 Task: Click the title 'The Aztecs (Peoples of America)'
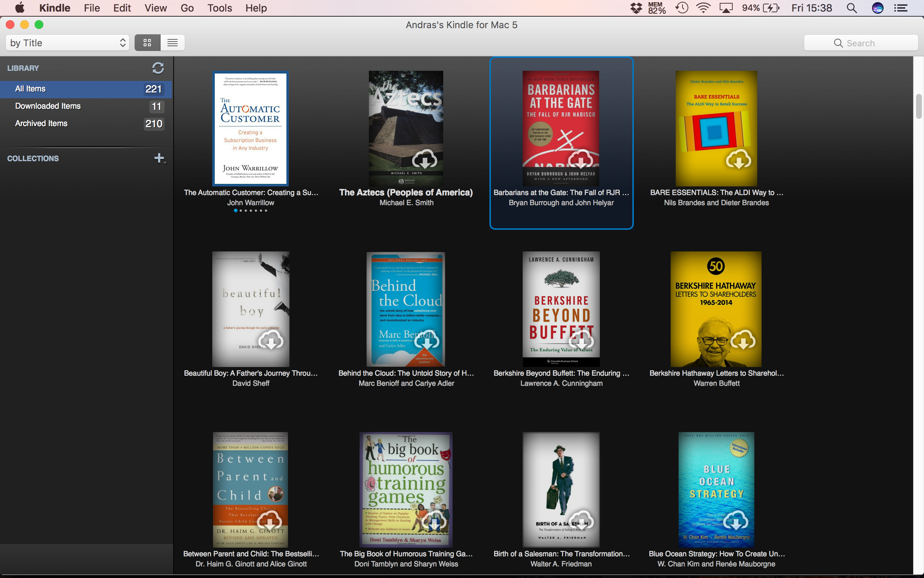[x=406, y=192]
